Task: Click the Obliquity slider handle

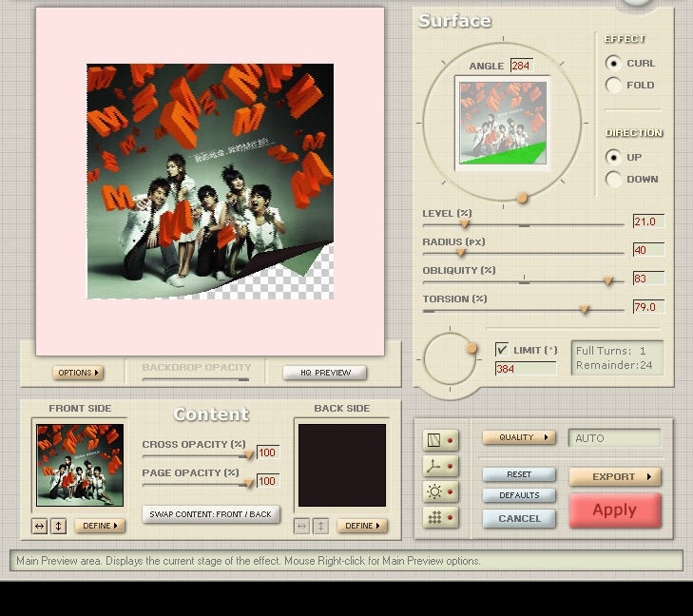Action: [608, 281]
